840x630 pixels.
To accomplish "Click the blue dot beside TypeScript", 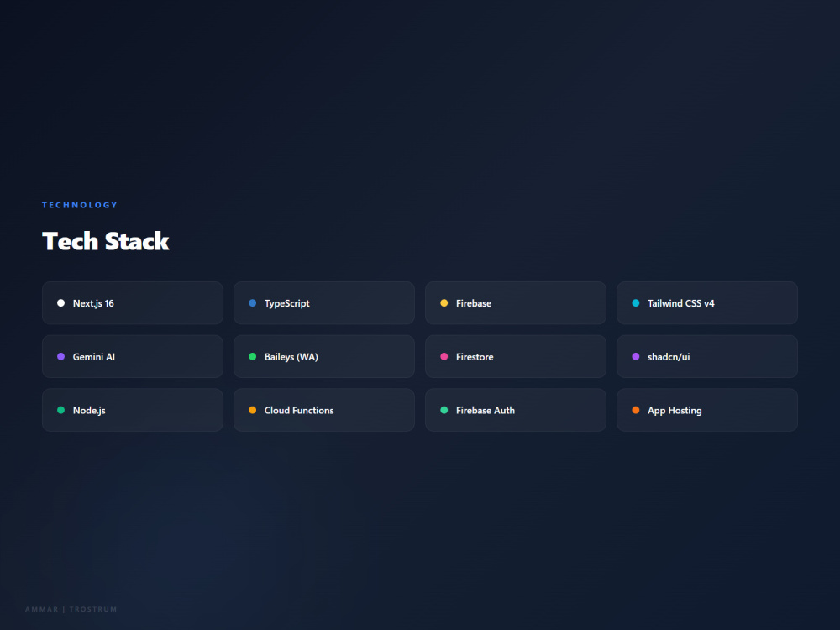I will pyautogui.click(x=252, y=303).
